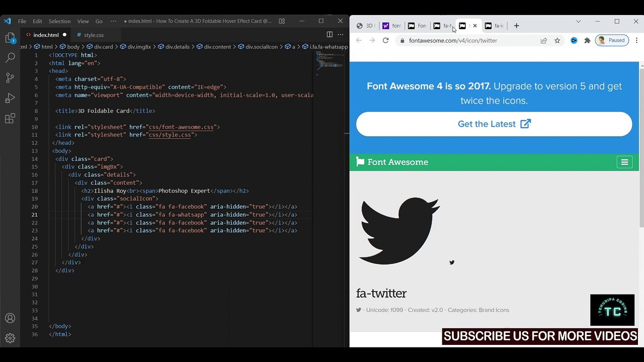The width and height of the screenshot is (644, 362).
Task: Bookmark this page with the star
Action: 557,40
